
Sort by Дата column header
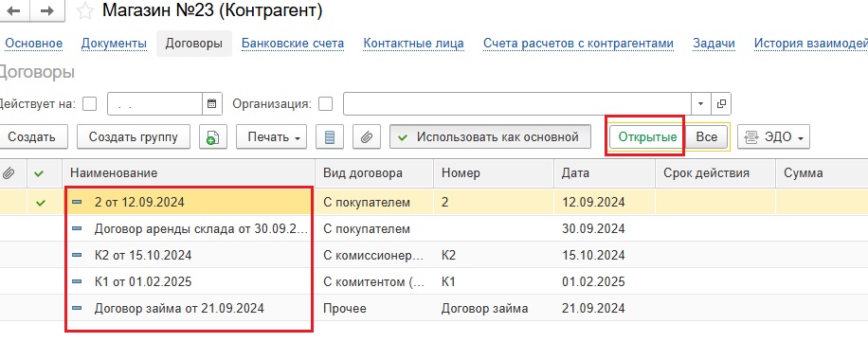click(x=605, y=173)
